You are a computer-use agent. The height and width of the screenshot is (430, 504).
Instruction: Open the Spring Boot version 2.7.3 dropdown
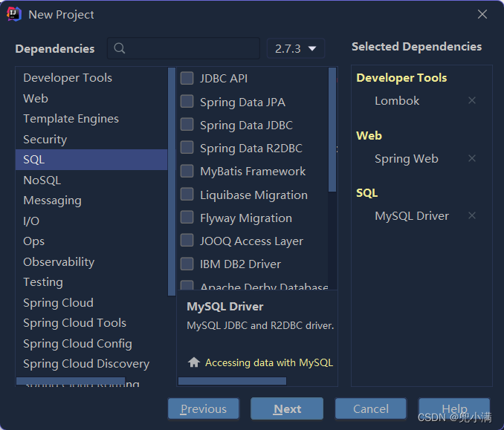296,48
